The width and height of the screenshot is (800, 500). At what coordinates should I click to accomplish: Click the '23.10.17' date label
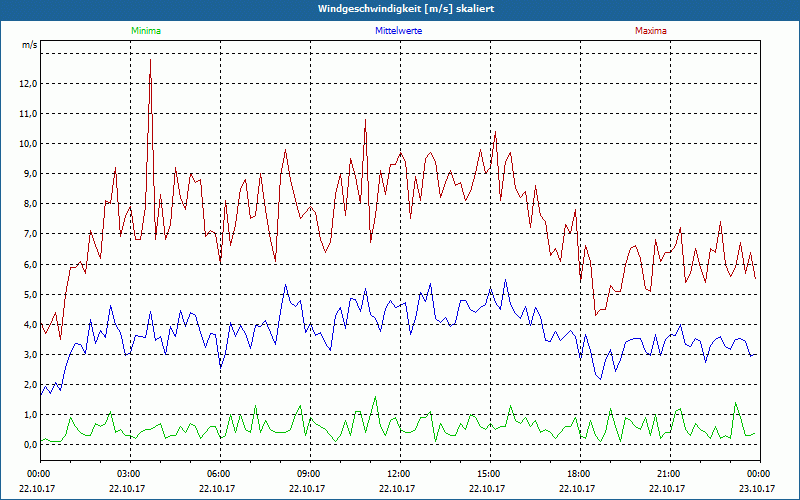(757, 488)
